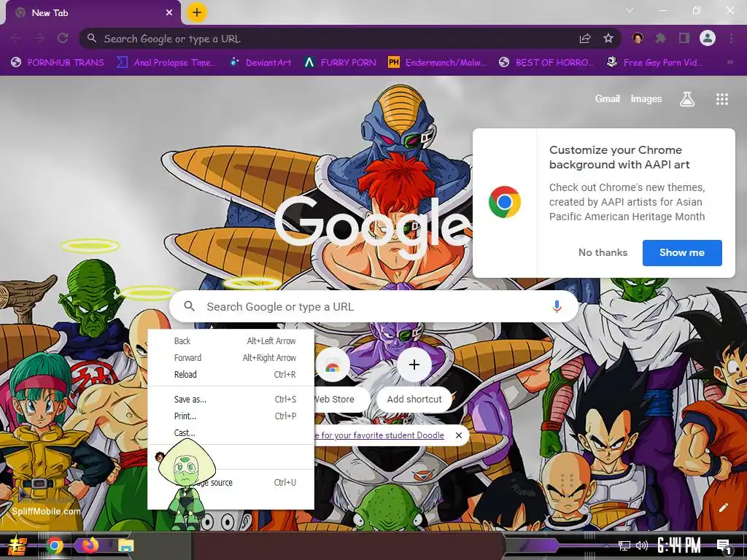Open the Images link

(x=646, y=98)
